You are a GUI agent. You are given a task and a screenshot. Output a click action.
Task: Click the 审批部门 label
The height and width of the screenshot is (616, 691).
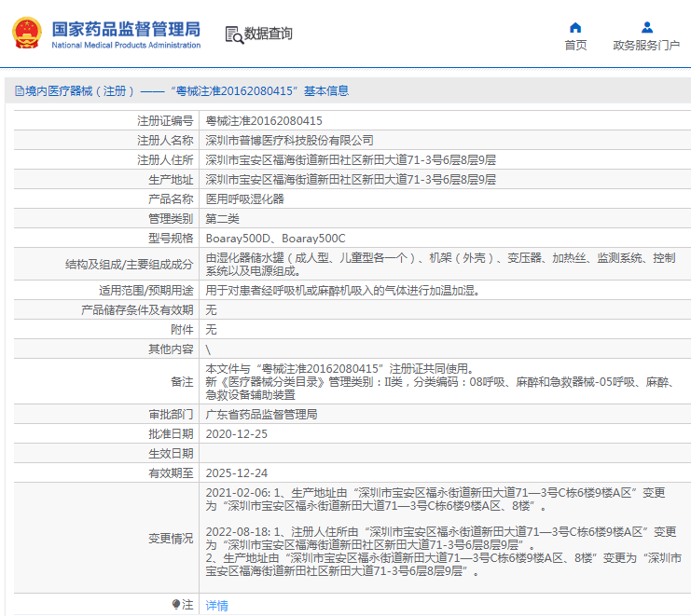171,415
